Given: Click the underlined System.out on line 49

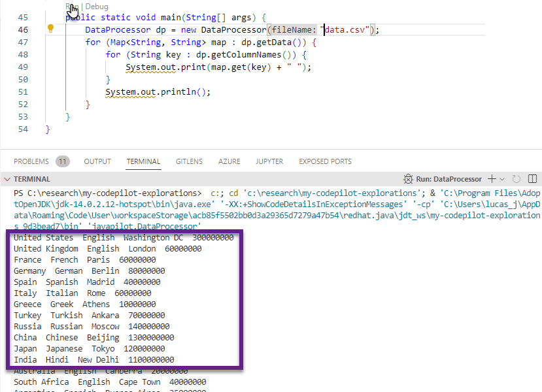Looking at the screenshot, I should coord(150,67).
